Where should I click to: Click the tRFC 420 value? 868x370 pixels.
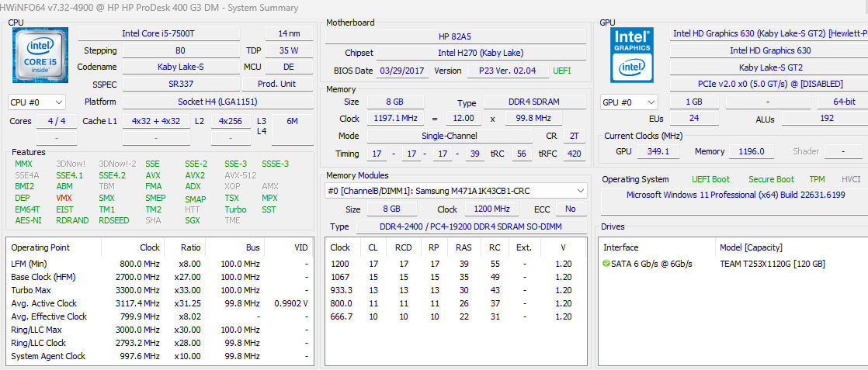click(x=575, y=154)
